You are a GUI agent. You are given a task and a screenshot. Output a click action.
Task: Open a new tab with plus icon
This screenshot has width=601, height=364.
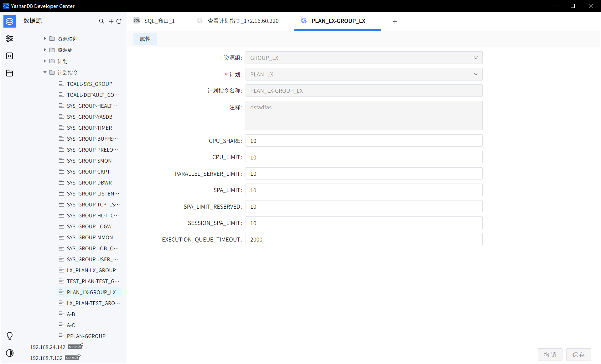point(395,21)
